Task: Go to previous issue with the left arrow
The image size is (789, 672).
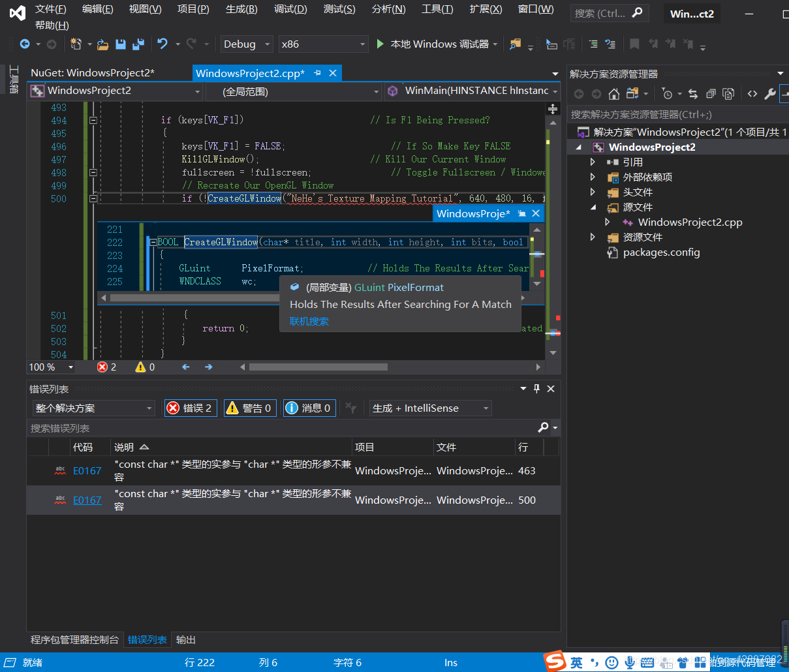Action: [186, 367]
